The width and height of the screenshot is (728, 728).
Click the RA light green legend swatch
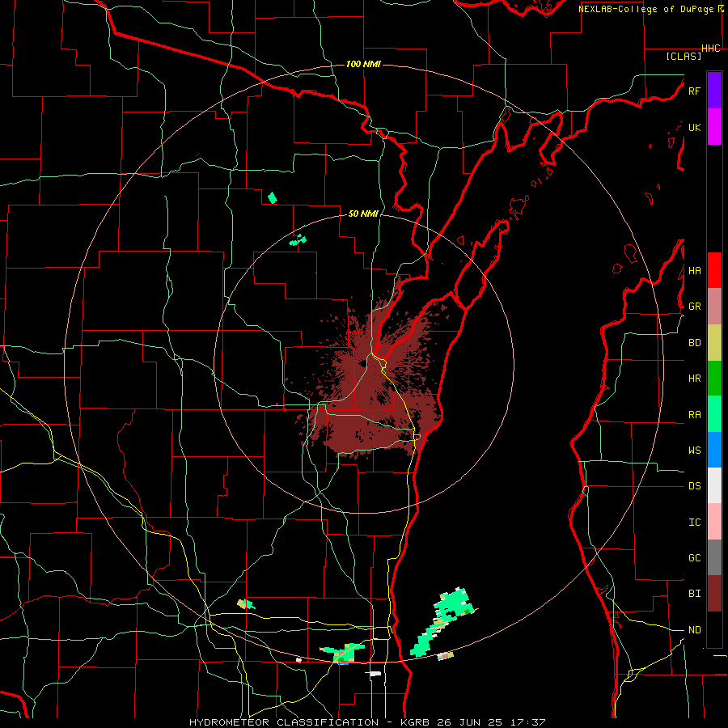[x=714, y=414]
